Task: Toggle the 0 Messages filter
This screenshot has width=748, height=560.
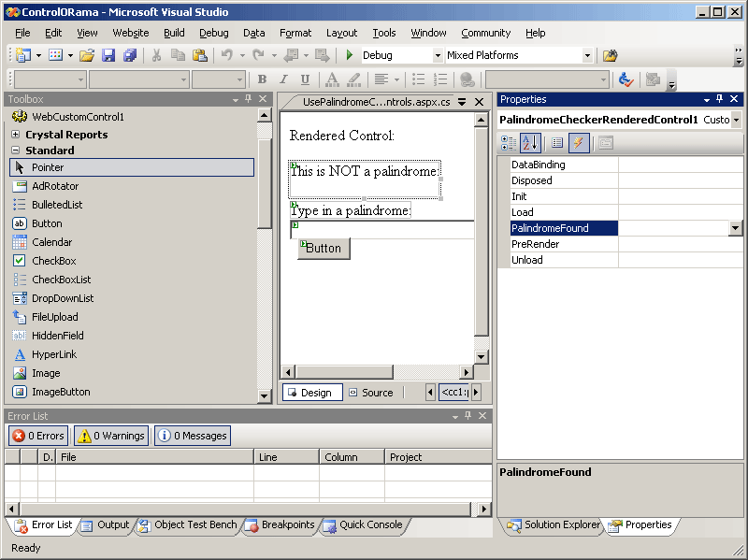Action: [x=192, y=436]
